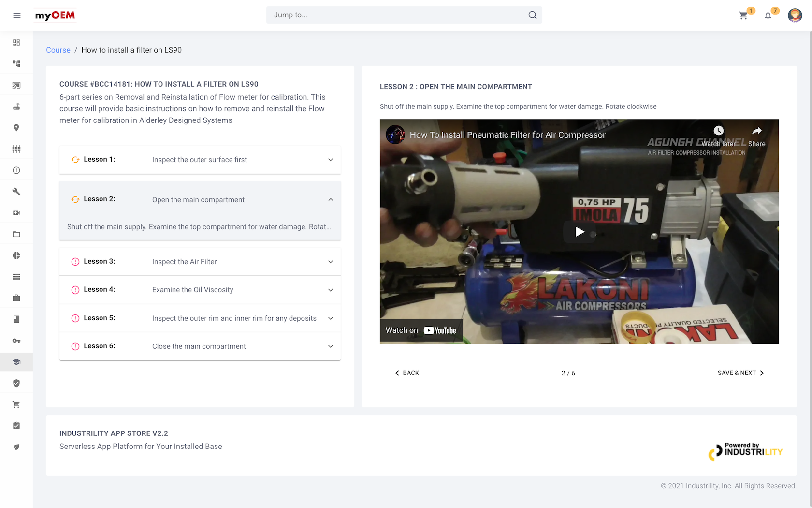The image size is (812, 508).
Task: Select Lesson 4 'Examine the Oil Viscosity'
Action: (200, 290)
